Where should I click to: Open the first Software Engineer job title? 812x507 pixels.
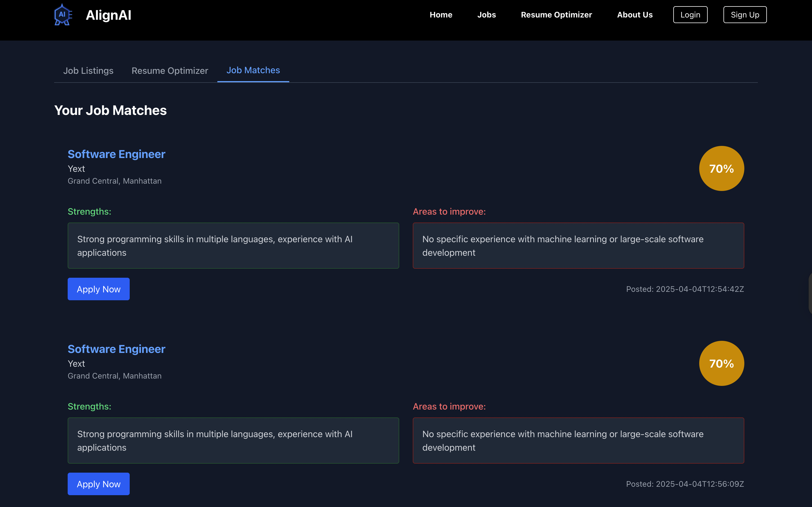[116, 154]
